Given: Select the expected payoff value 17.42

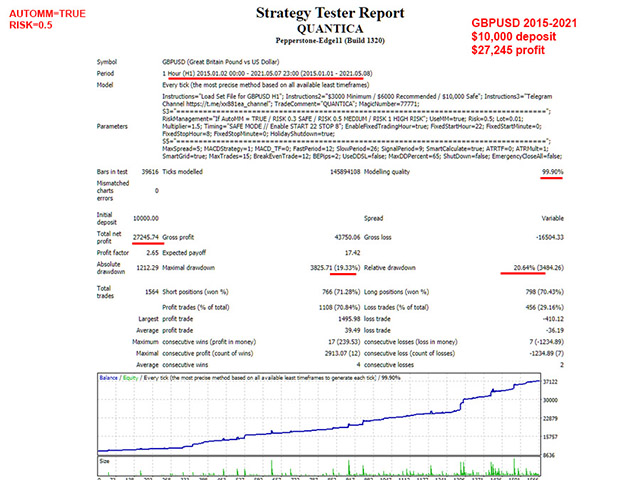Looking at the screenshot, I should (x=352, y=253).
